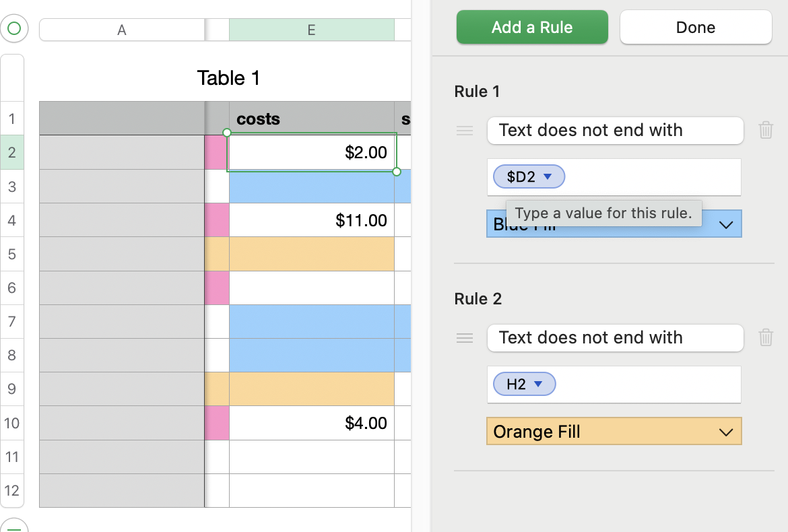Grab the Rule 1 reorder handle

point(465,131)
